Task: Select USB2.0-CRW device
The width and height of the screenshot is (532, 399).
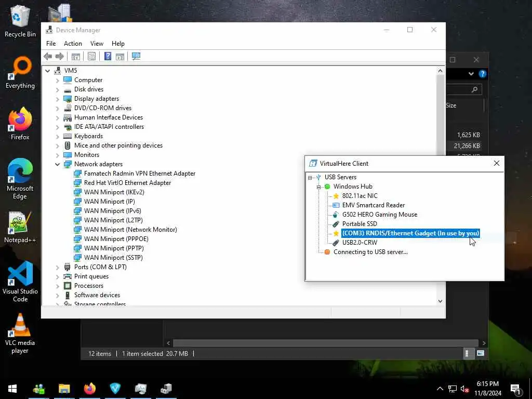Action: point(360,243)
